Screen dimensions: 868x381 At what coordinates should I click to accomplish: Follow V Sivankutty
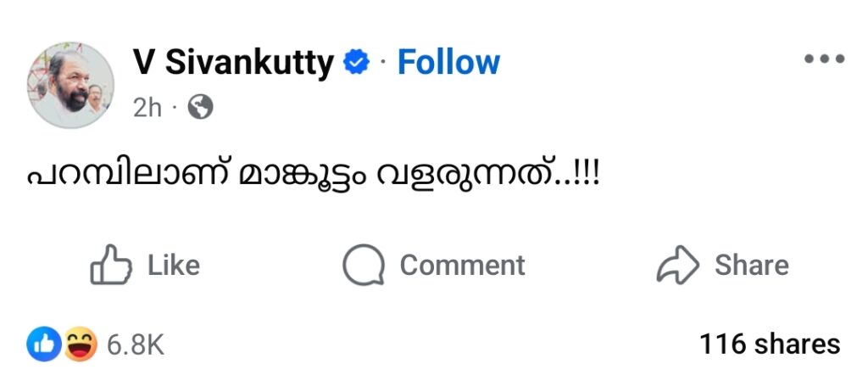(x=448, y=62)
